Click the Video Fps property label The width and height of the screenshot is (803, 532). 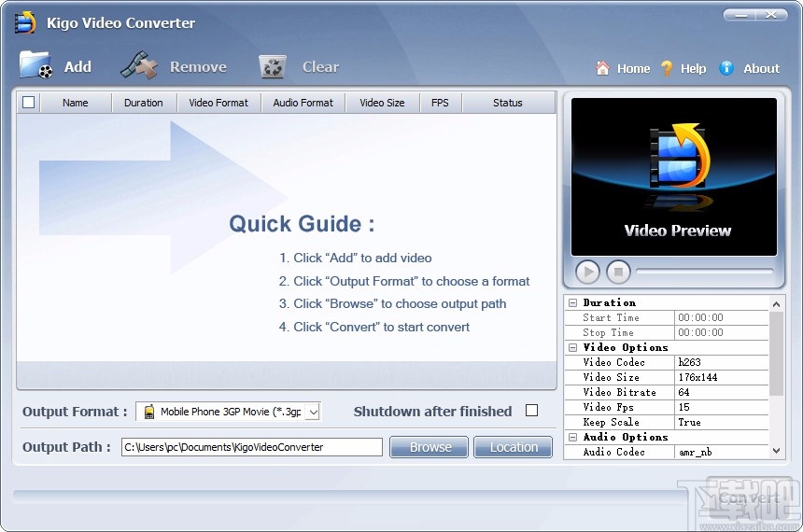609,407
